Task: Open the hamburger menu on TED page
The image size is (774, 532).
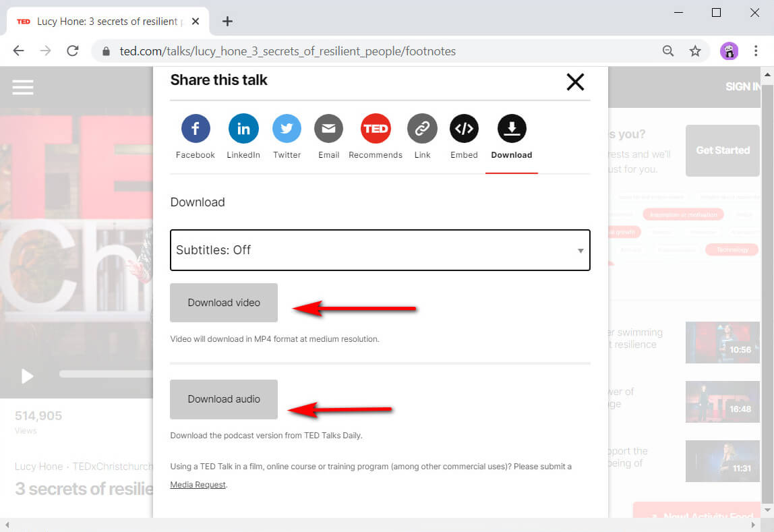Action: click(x=23, y=87)
